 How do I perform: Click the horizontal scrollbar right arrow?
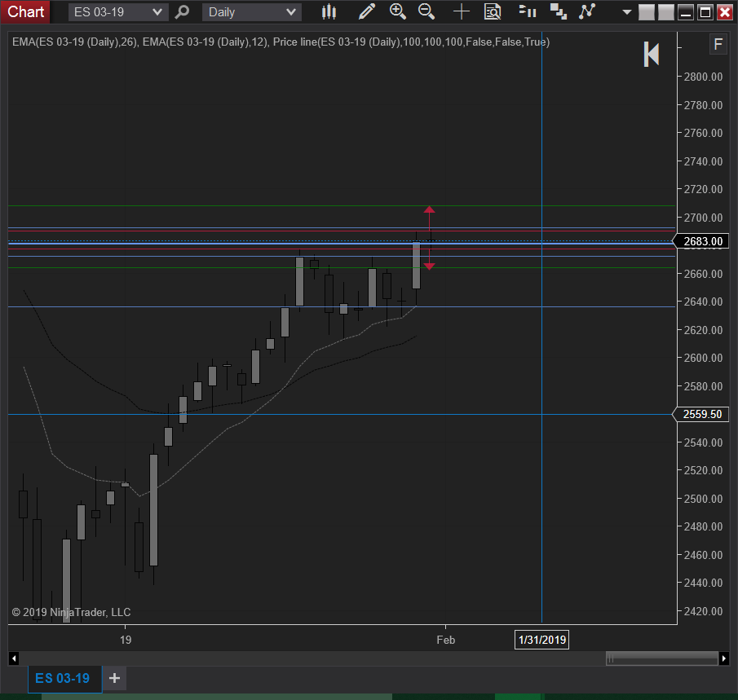(x=724, y=658)
